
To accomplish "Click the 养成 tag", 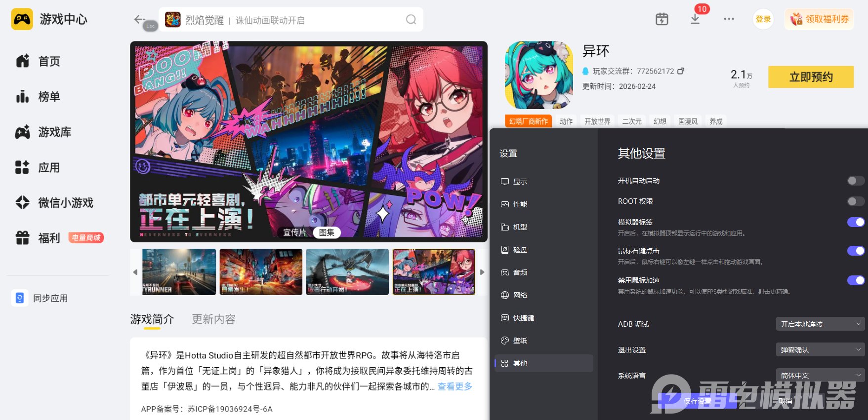I will coord(716,121).
